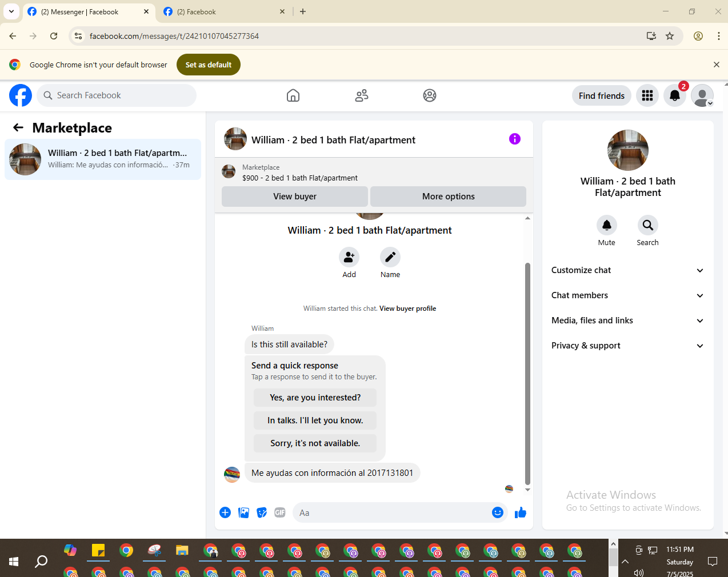Open the Facebook logo home link

coord(21,95)
